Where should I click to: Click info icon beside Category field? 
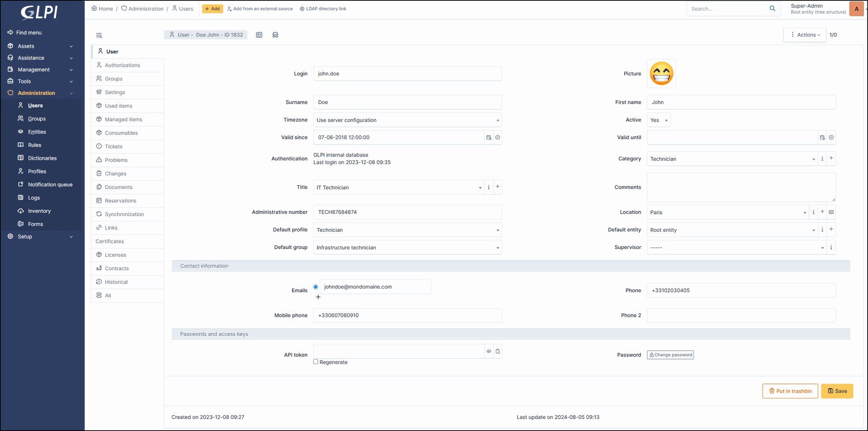pos(822,159)
